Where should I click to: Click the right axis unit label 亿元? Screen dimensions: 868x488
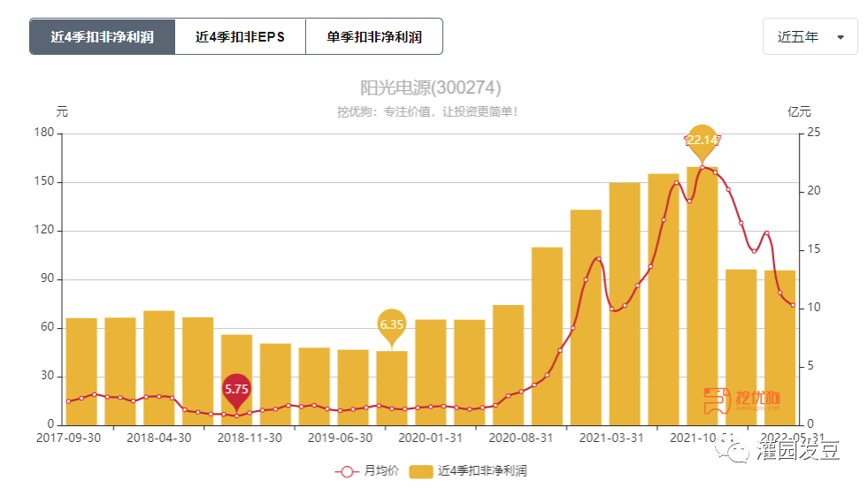pyautogui.click(x=799, y=111)
